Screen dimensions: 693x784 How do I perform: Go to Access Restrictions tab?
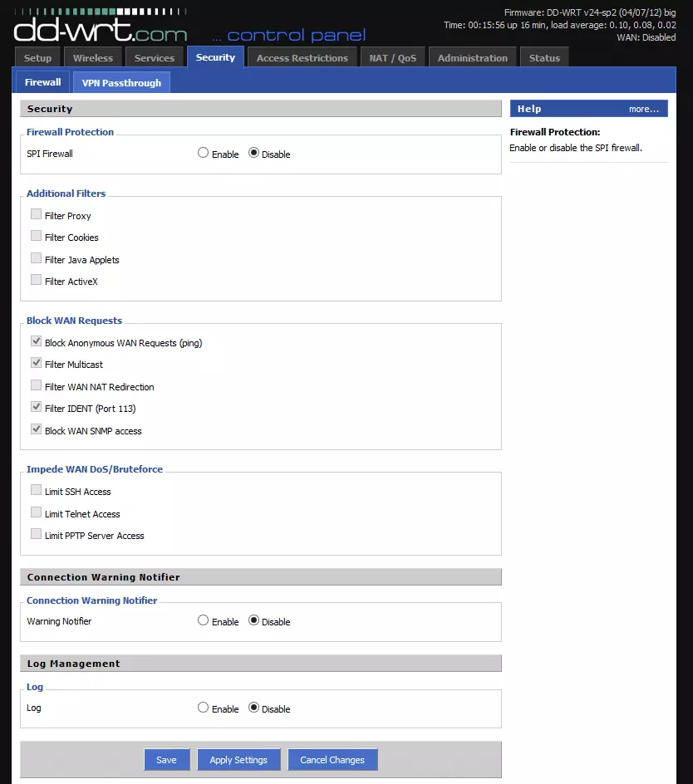click(x=302, y=58)
